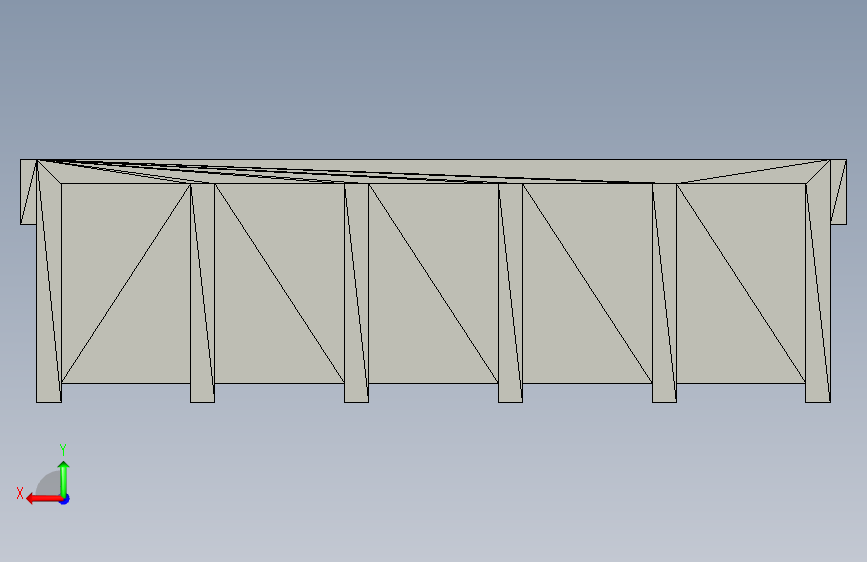Select the gray quarter-circle plane of the triad
The height and width of the screenshot is (562, 867).
tap(50, 485)
